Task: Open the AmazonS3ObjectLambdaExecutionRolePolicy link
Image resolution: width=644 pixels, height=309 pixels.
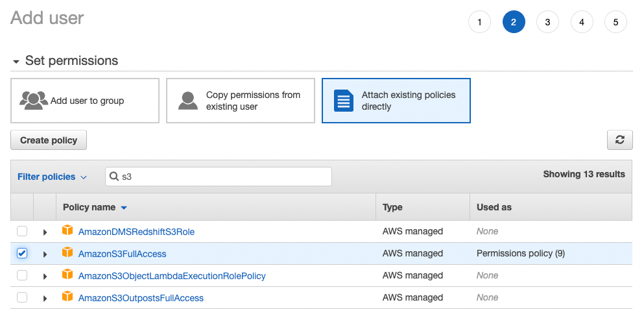Action: (172, 276)
